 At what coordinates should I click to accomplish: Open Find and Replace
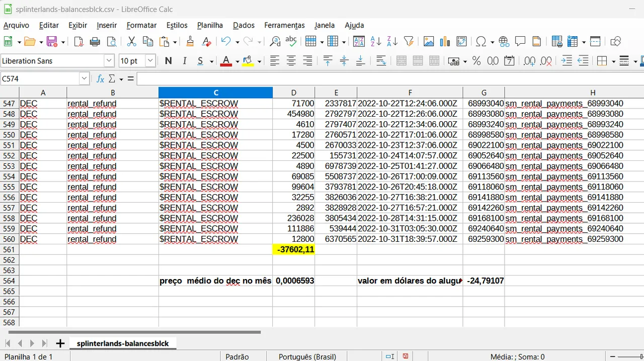tap(275, 42)
